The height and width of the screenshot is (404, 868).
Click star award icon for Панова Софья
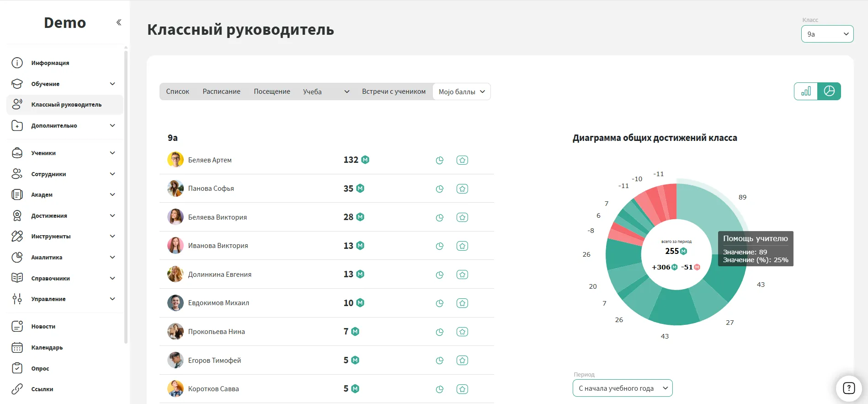462,189
